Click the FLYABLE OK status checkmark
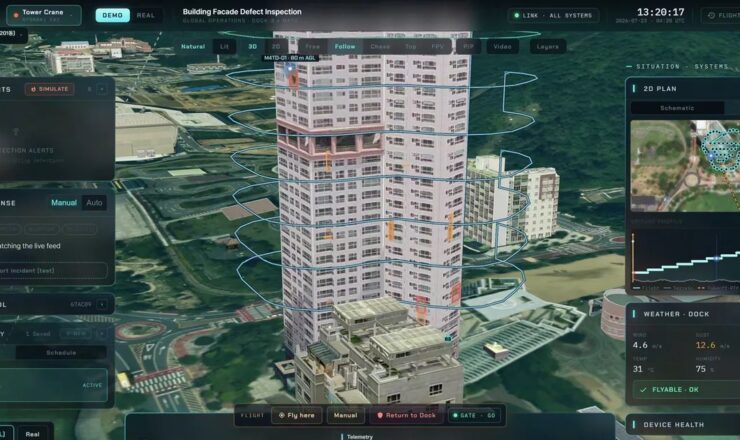 pos(643,389)
